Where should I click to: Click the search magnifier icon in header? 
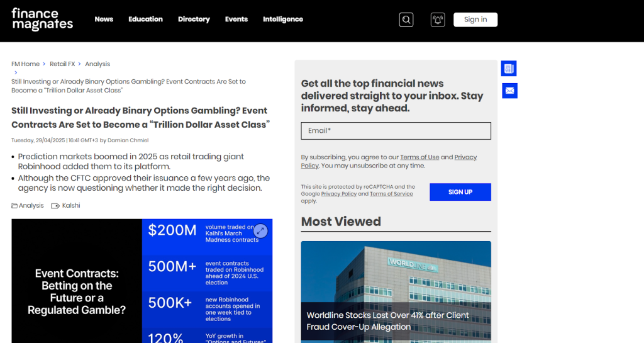[406, 20]
